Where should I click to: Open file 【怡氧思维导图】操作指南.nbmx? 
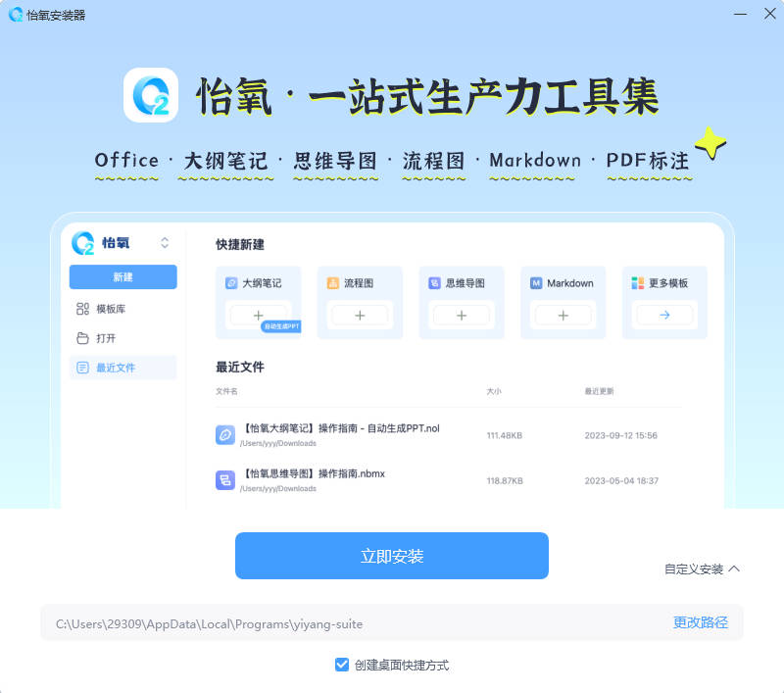[314, 473]
